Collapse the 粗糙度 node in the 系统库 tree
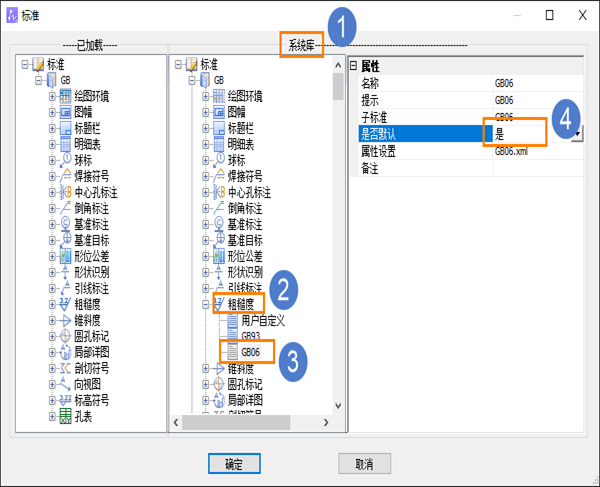This screenshot has width=600, height=487. pos(206,305)
